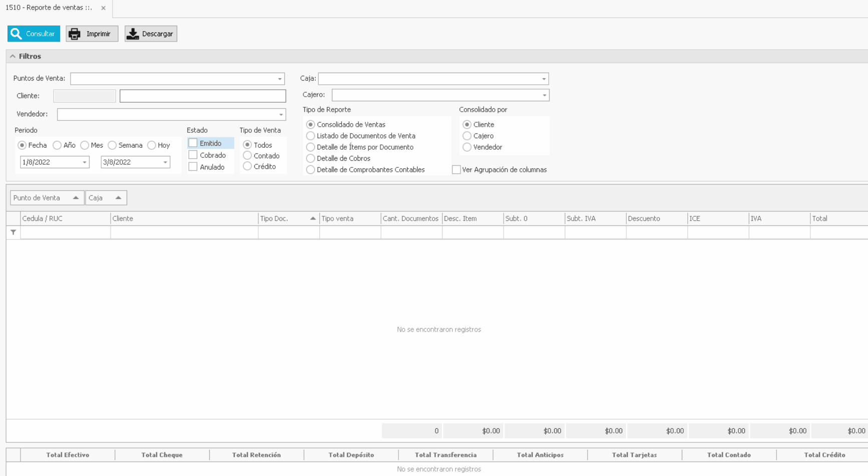Expand the Cajero dropdown list

(x=544, y=95)
